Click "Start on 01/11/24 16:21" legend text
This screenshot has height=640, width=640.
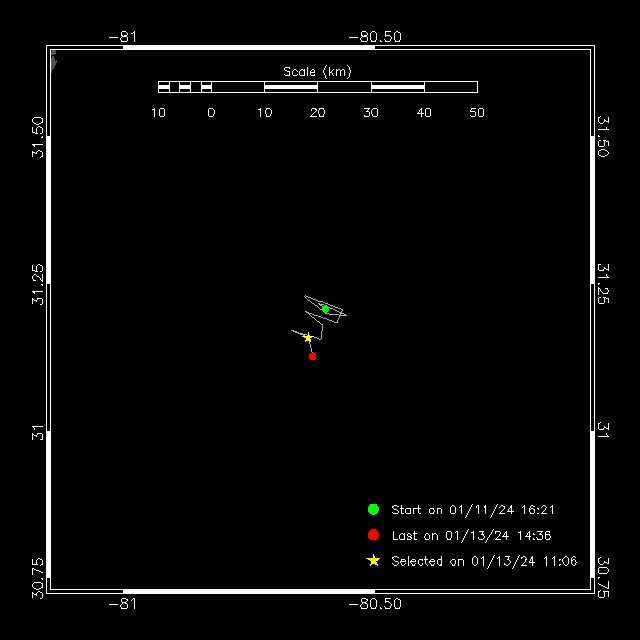(473, 510)
